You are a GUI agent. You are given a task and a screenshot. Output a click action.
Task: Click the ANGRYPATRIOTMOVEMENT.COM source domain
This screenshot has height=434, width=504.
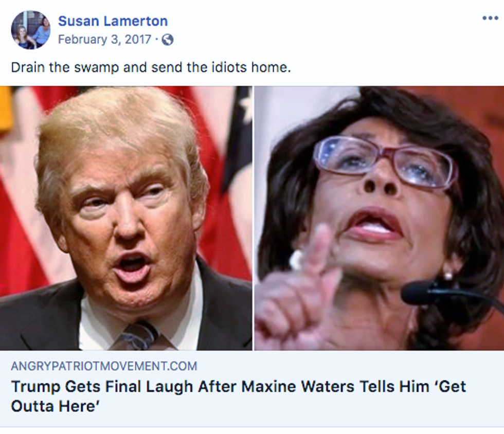pyautogui.click(x=104, y=366)
